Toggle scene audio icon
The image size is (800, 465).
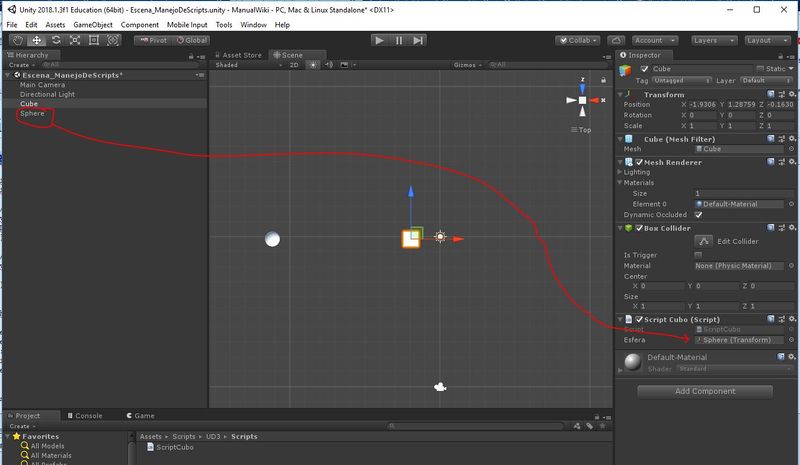click(x=329, y=65)
